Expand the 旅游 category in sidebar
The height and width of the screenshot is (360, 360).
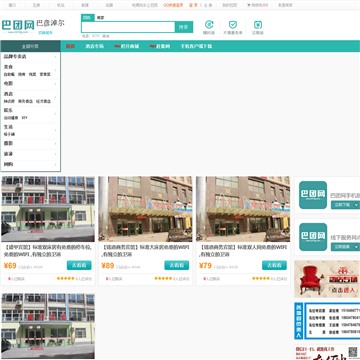click(x=30, y=154)
